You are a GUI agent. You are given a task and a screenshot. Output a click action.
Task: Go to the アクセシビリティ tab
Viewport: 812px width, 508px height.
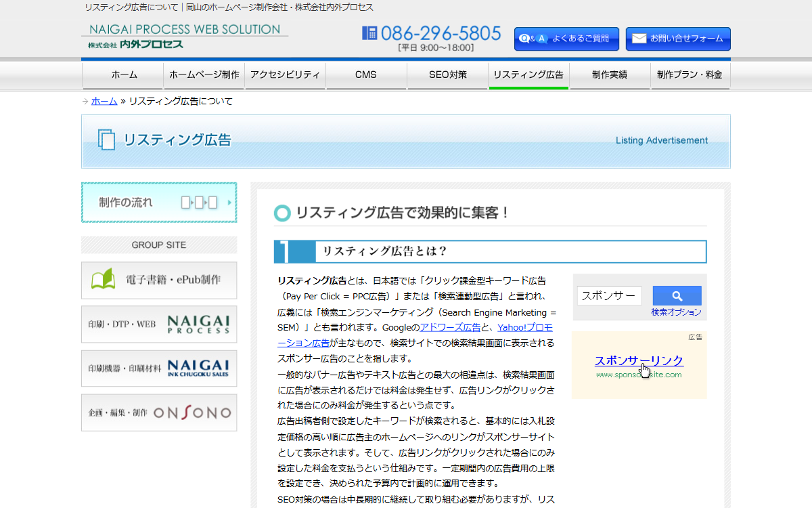click(285, 75)
